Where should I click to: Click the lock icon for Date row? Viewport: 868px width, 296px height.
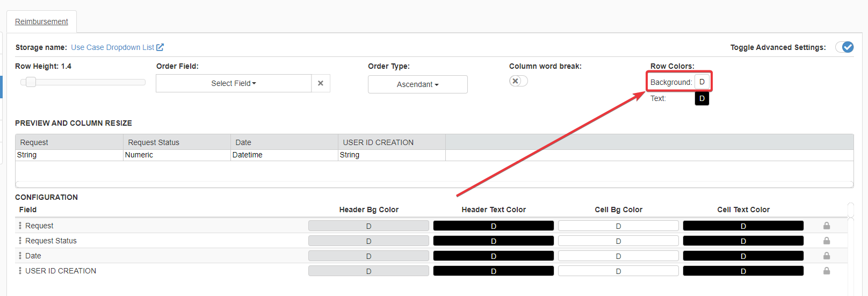click(827, 256)
